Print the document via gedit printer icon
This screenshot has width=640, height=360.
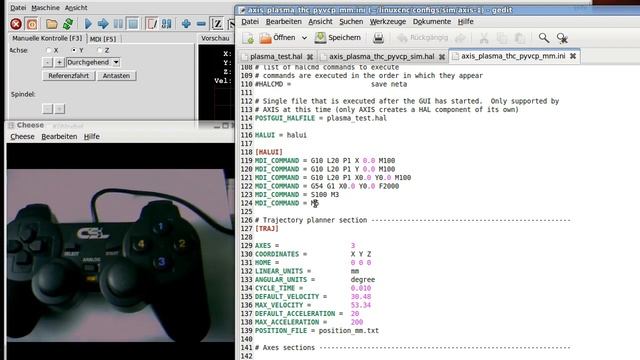click(x=378, y=38)
